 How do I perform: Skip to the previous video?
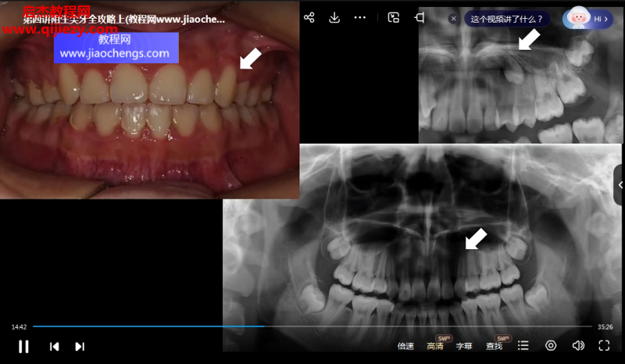point(54,346)
